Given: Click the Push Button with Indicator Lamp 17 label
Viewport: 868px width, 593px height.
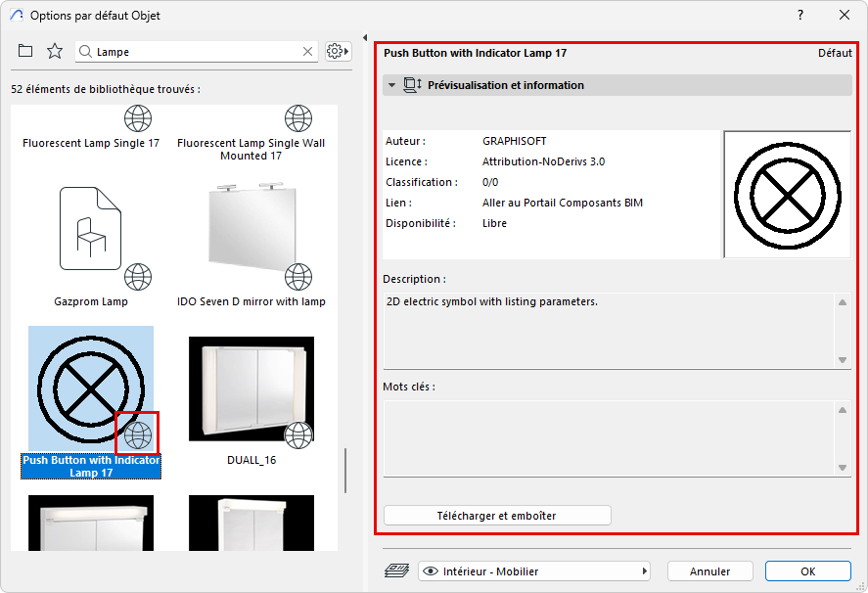Looking at the screenshot, I should point(91,466).
